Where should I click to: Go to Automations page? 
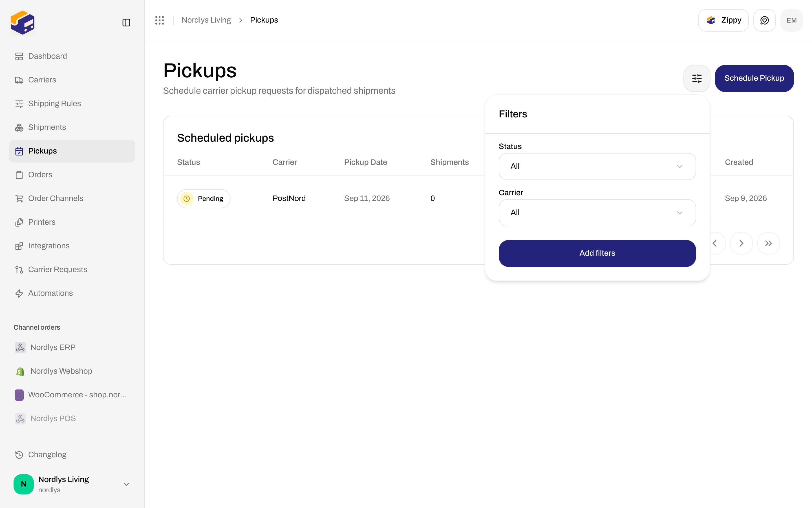pos(72,293)
